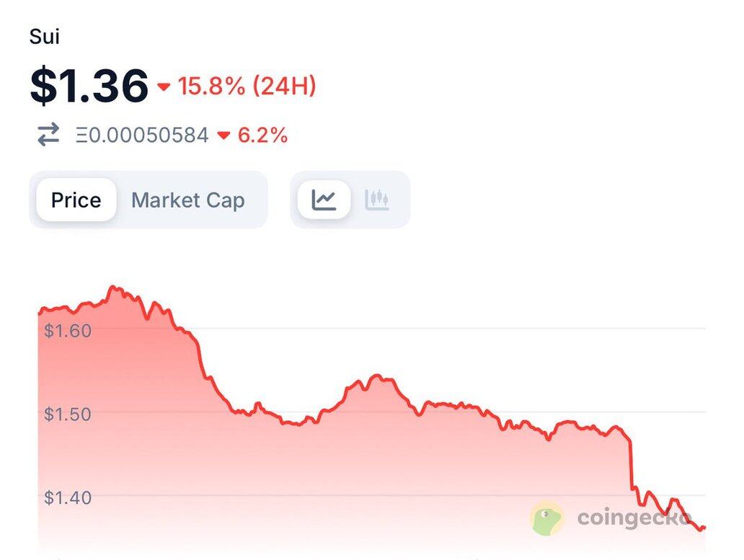Click the currency swap arrows icon
Image resolution: width=744 pixels, height=560 pixels.
click(48, 135)
